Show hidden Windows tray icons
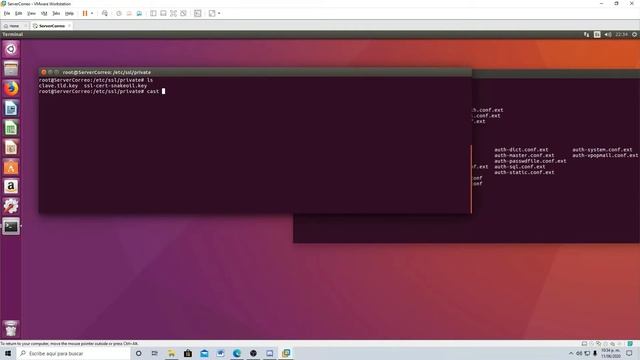The width and height of the screenshot is (640, 360). pyautogui.click(x=571, y=353)
